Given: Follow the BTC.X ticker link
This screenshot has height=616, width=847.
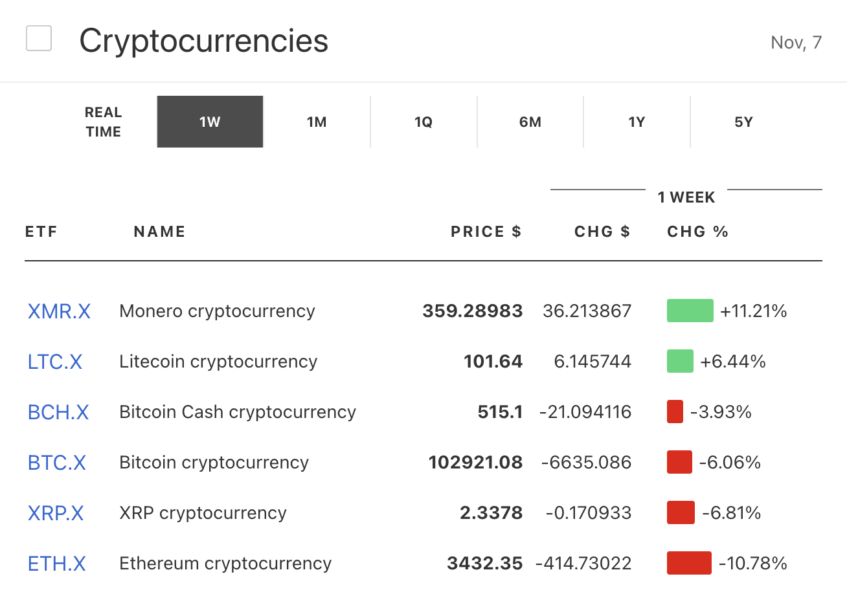Looking at the screenshot, I should pos(57,463).
